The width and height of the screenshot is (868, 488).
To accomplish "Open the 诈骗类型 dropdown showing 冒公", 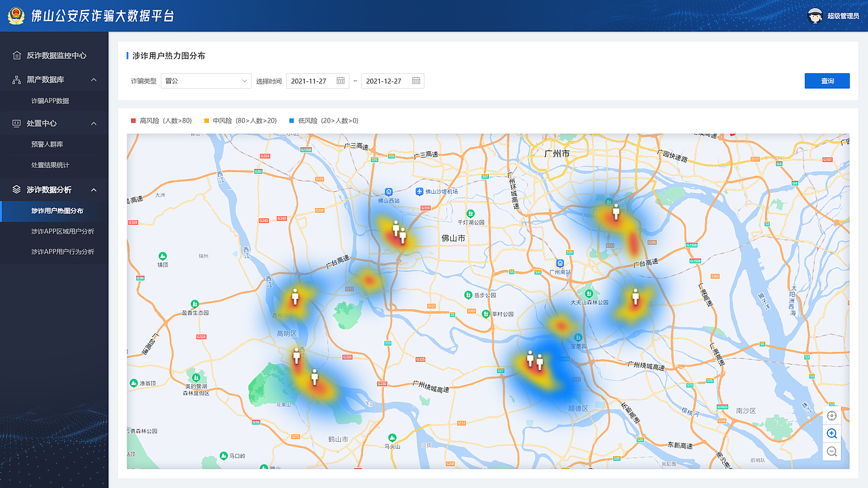I will pos(206,81).
